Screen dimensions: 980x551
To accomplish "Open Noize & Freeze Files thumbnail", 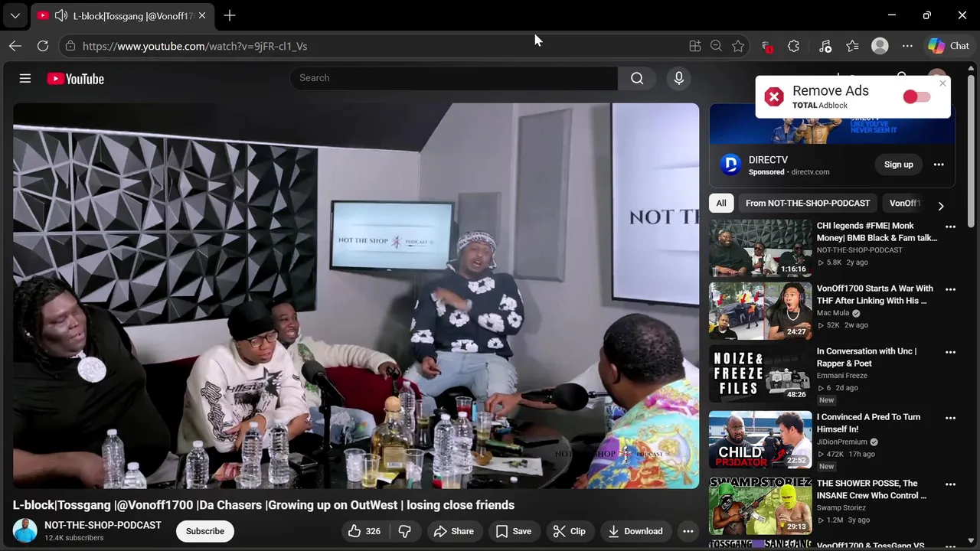I will (x=760, y=373).
